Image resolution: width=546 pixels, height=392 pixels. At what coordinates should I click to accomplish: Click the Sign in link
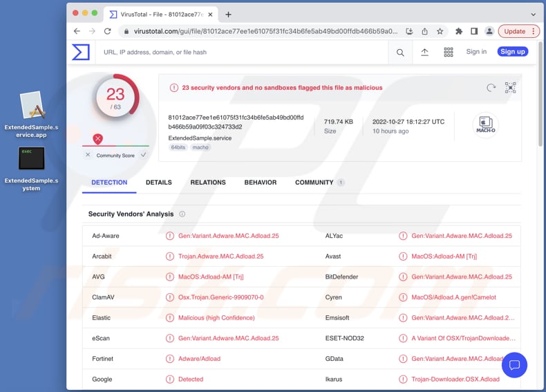tap(476, 52)
